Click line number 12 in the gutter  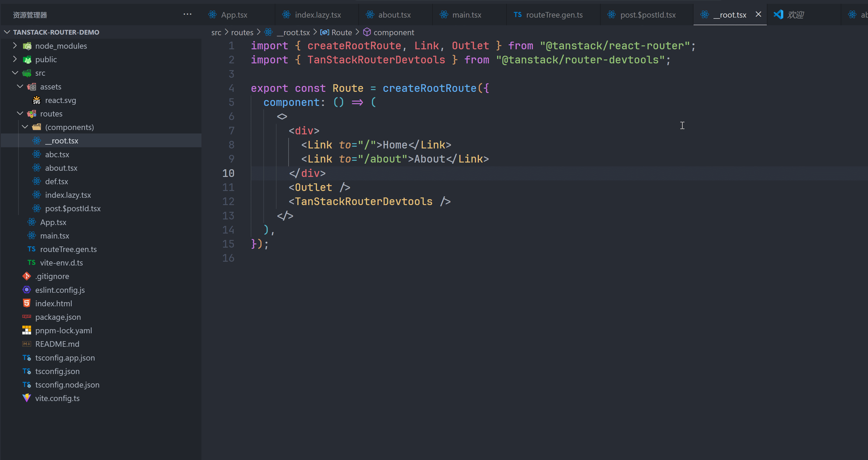pos(228,202)
